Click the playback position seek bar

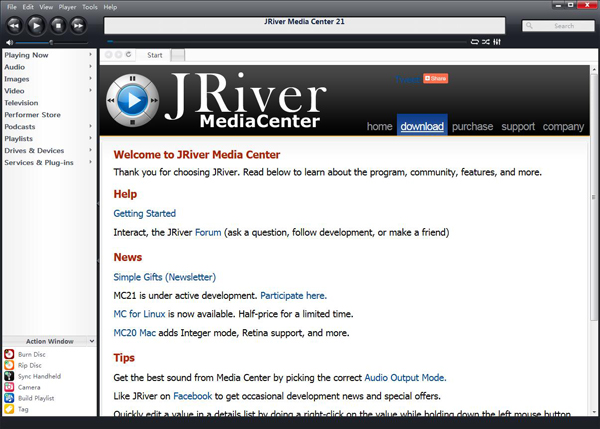click(x=287, y=42)
